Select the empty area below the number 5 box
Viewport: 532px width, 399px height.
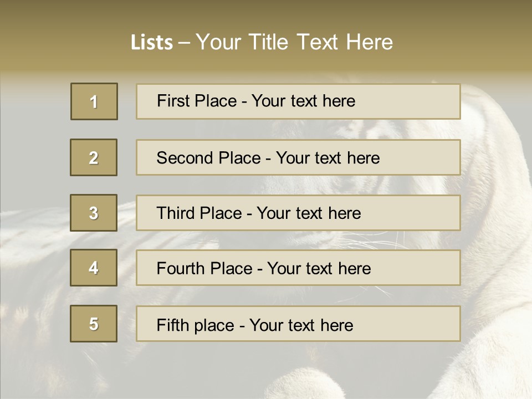[94, 370]
